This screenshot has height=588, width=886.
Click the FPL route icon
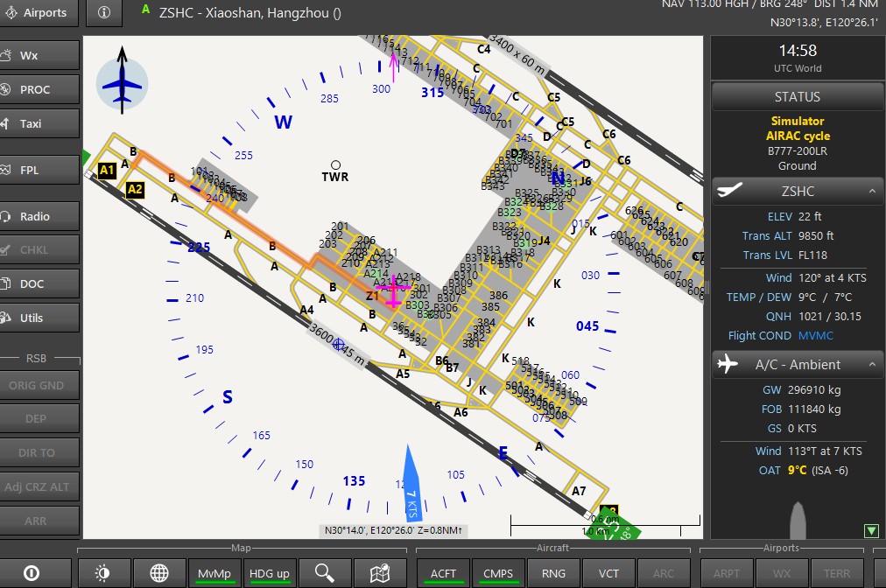pos(5,170)
